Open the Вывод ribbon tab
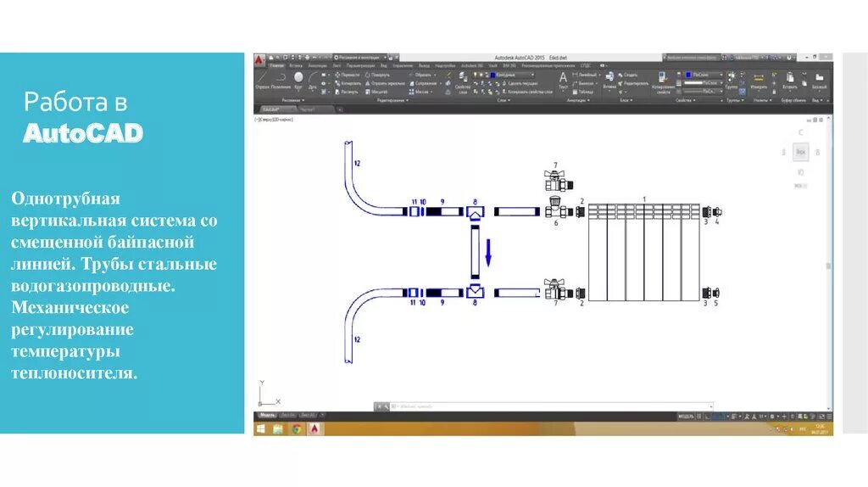 point(424,66)
